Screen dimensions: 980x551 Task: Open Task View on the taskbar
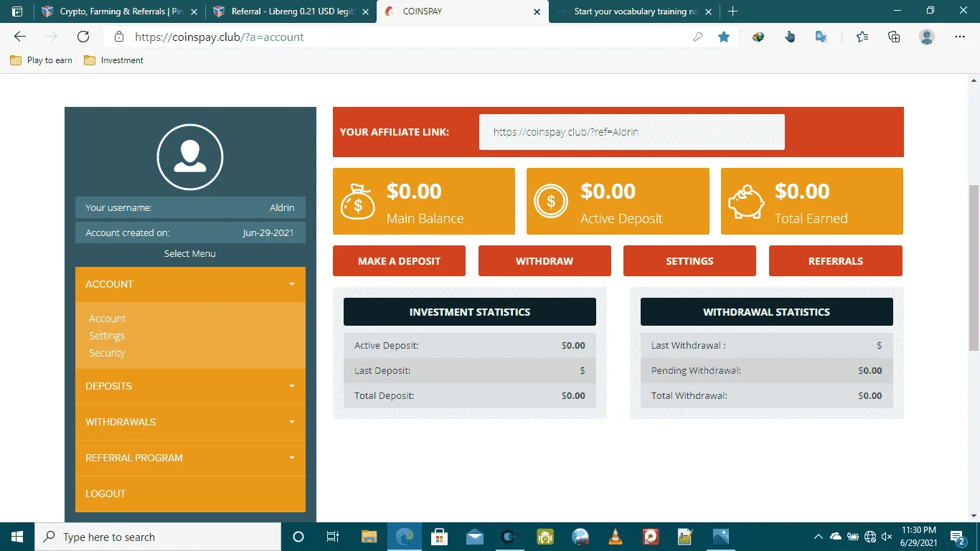pos(333,537)
